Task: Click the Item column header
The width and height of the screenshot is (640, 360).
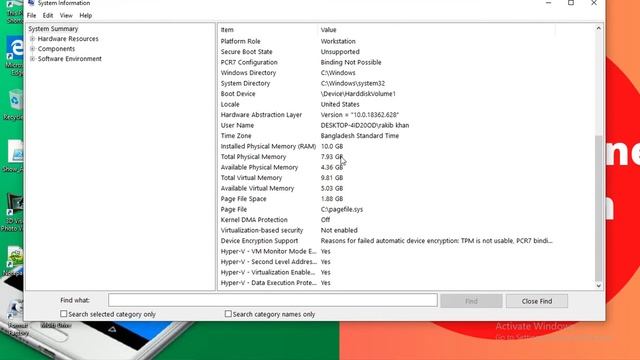Action: pyautogui.click(x=268, y=30)
